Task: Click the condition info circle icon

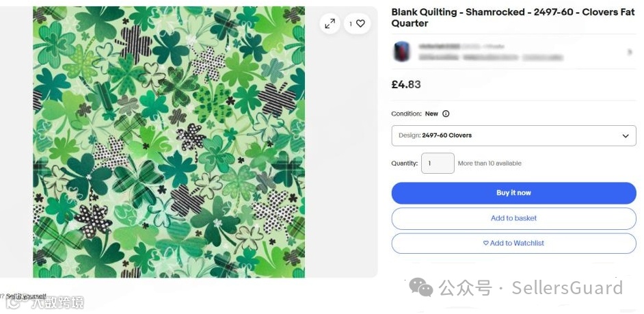Action: [446, 114]
